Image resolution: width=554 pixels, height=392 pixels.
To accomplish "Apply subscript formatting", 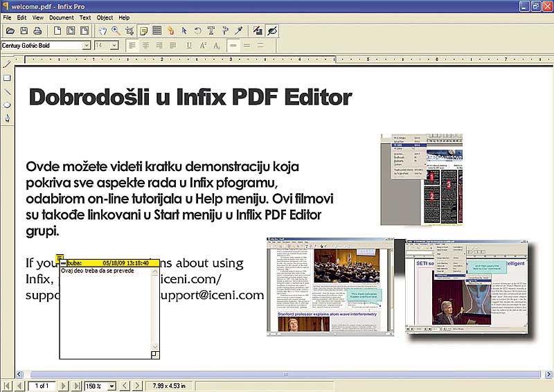I will pos(217,46).
